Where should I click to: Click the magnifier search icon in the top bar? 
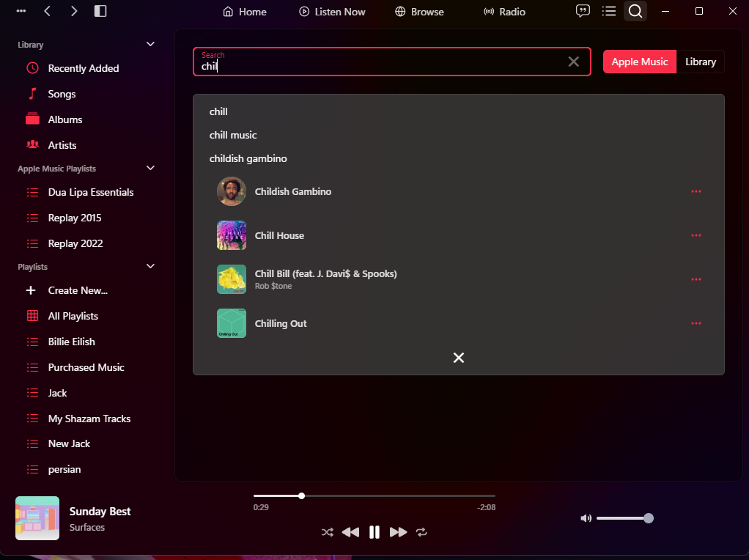[x=635, y=11]
